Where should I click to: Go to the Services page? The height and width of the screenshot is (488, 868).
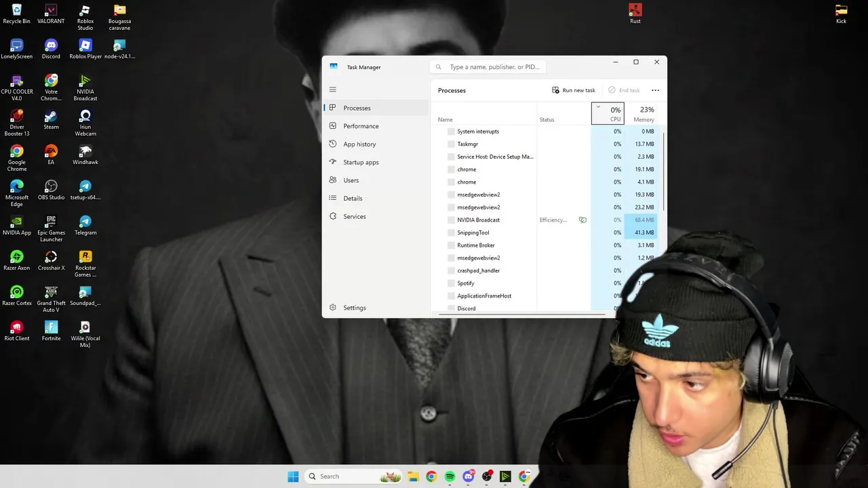click(x=376, y=217)
